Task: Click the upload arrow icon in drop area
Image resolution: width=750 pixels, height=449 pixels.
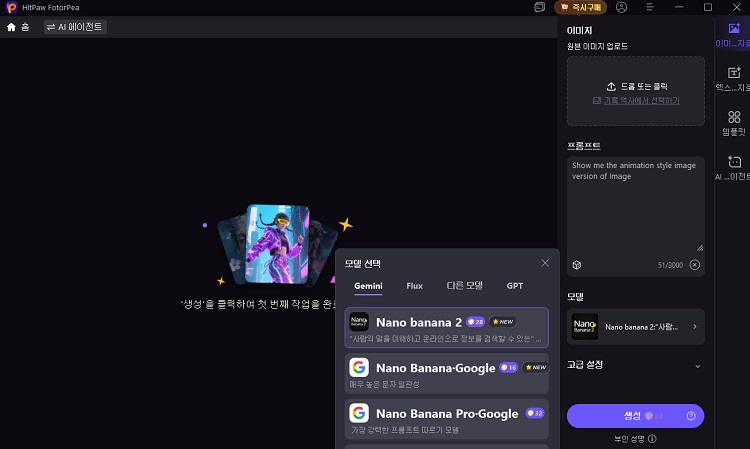Action: 611,87
